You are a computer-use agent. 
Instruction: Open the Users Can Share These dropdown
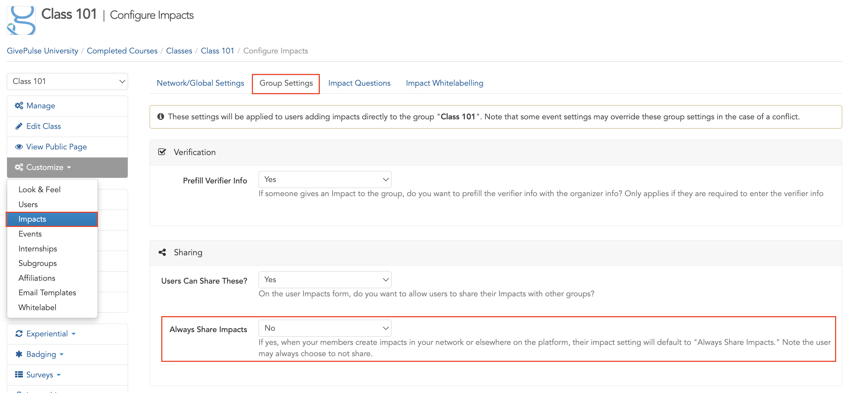click(x=325, y=280)
